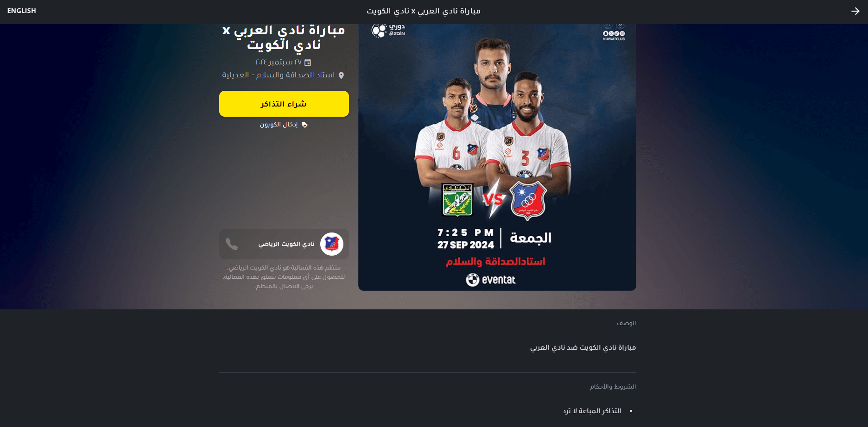Viewport: 868px width, 427px height.
Task: Open the coupon entry link إدخال الكوبون
Action: point(279,125)
